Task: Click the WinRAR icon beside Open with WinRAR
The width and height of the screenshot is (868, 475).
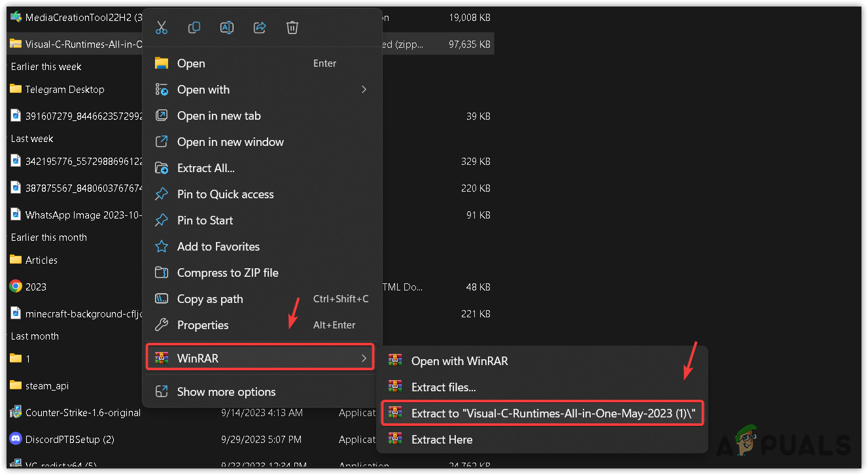Action: click(394, 361)
